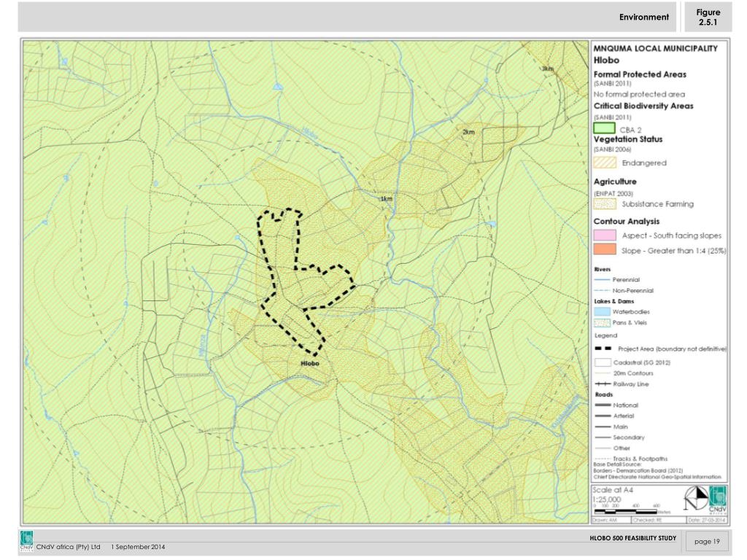Click the Critical Biodiversity Areas heading
The width and height of the screenshot is (747, 560).
(x=643, y=106)
